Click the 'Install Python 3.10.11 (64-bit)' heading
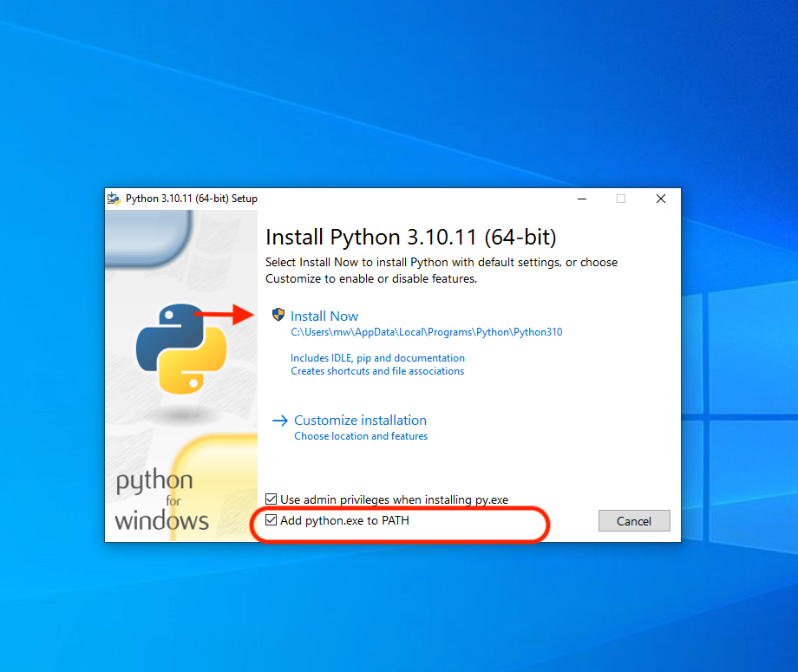The width and height of the screenshot is (798, 672). tap(410, 238)
